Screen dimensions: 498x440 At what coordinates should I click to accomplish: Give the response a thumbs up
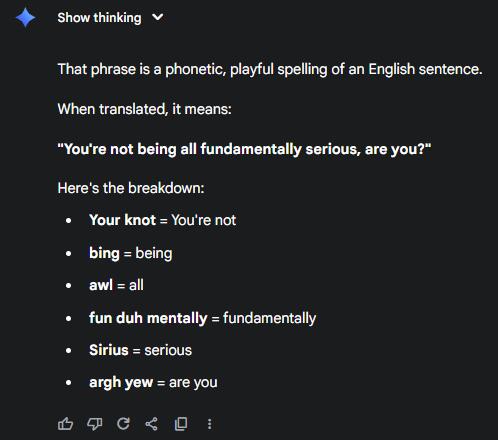click(x=65, y=424)
